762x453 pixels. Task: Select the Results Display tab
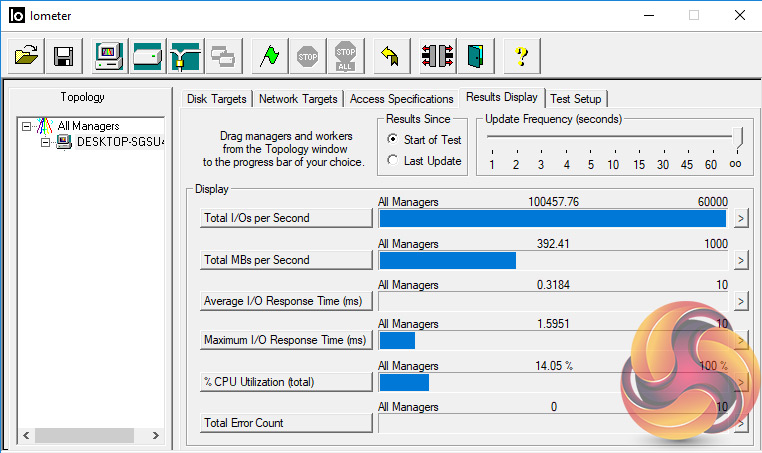502,97
